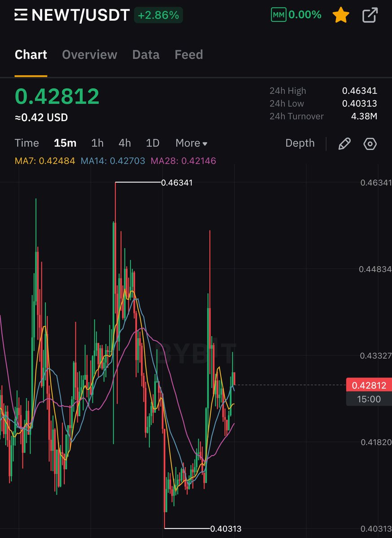Click the 0.40313 low marker on chart
Screen dimensions: 392x538
point(226,529)
